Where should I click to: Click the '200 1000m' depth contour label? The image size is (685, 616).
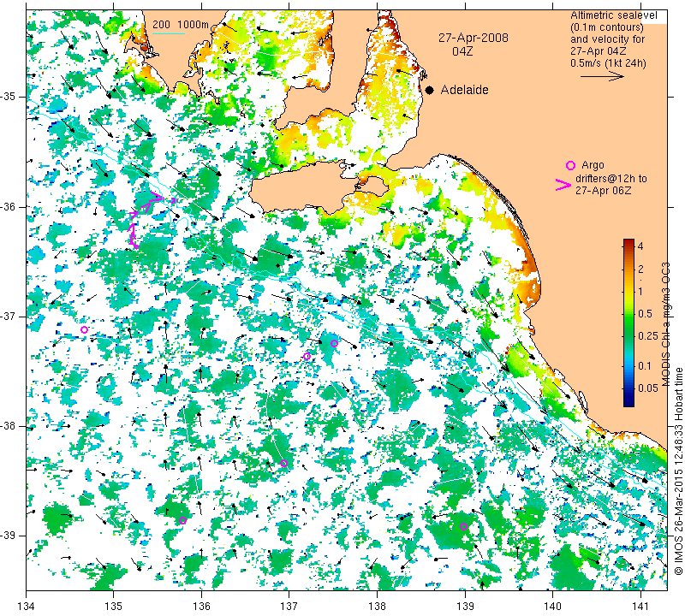point(181,25)
